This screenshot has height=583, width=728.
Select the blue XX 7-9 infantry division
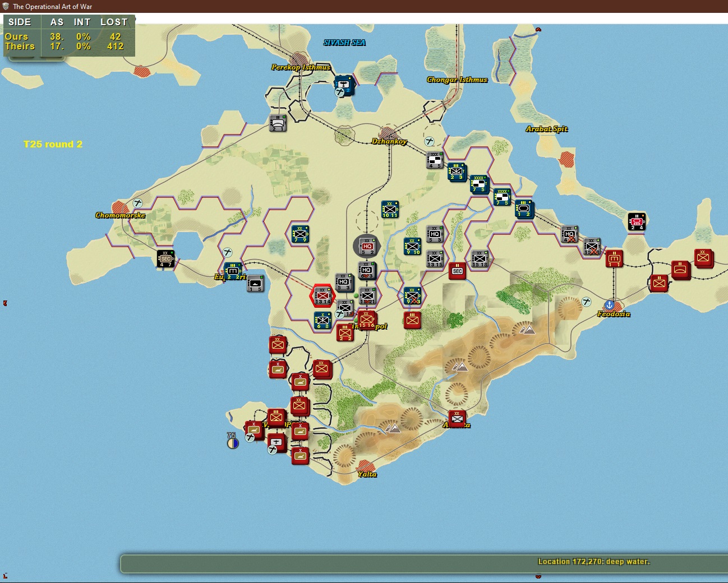300,234
